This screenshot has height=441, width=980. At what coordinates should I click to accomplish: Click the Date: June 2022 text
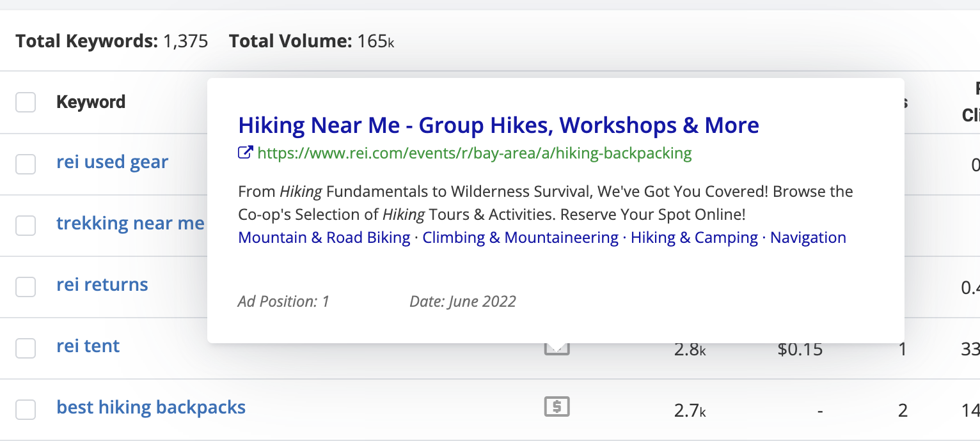(x=463, y=302)
